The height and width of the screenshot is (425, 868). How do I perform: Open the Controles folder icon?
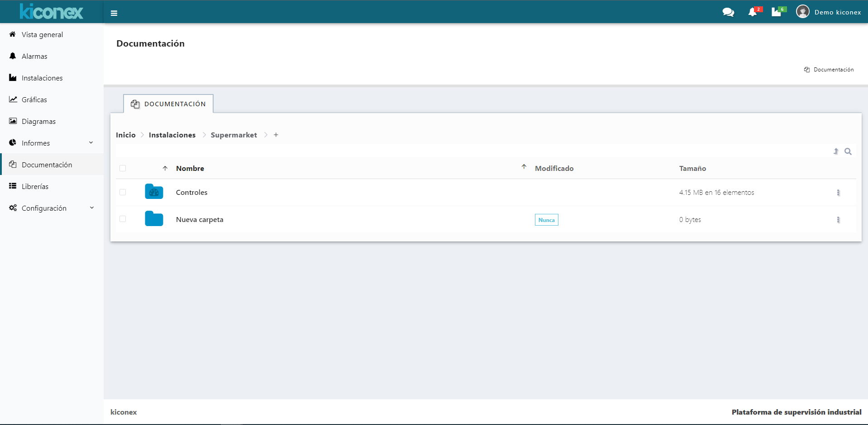click(154, 192)
